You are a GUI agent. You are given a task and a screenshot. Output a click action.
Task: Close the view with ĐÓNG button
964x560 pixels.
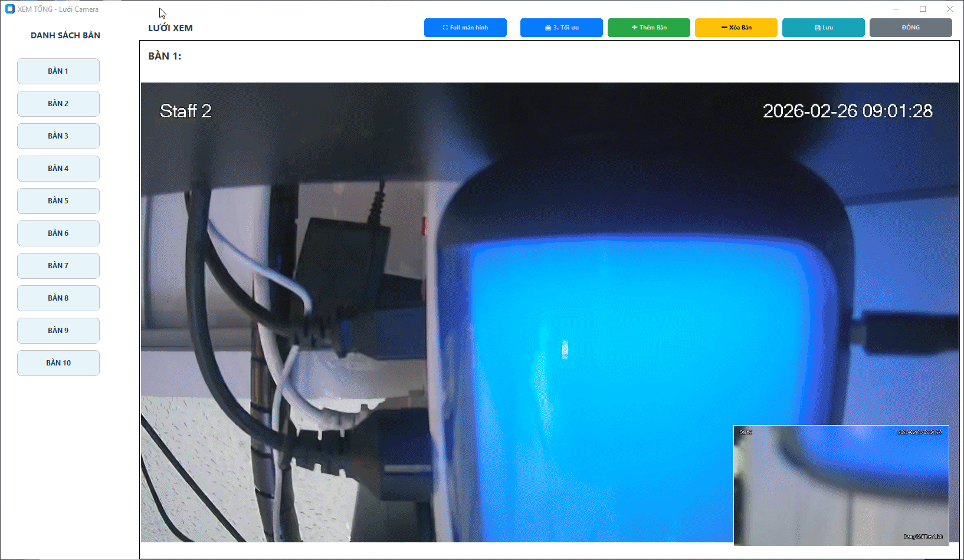click(x=910, y=28)
